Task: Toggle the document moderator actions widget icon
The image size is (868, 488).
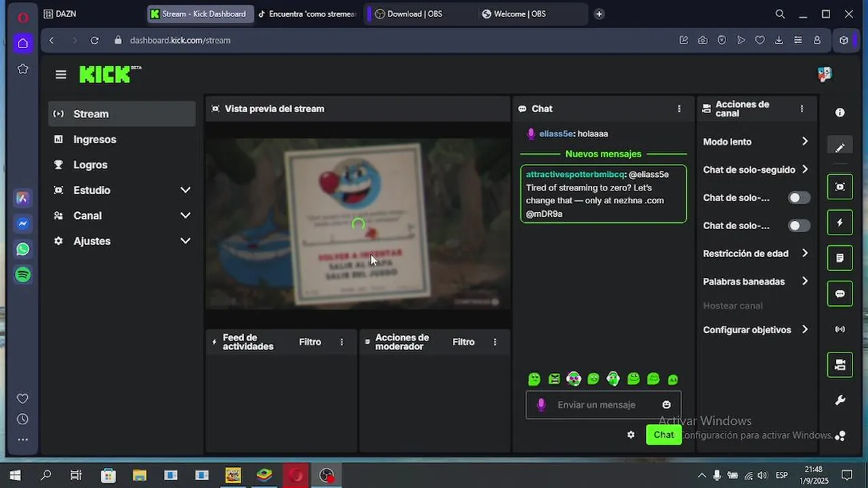Action: (x=840, y=258)
